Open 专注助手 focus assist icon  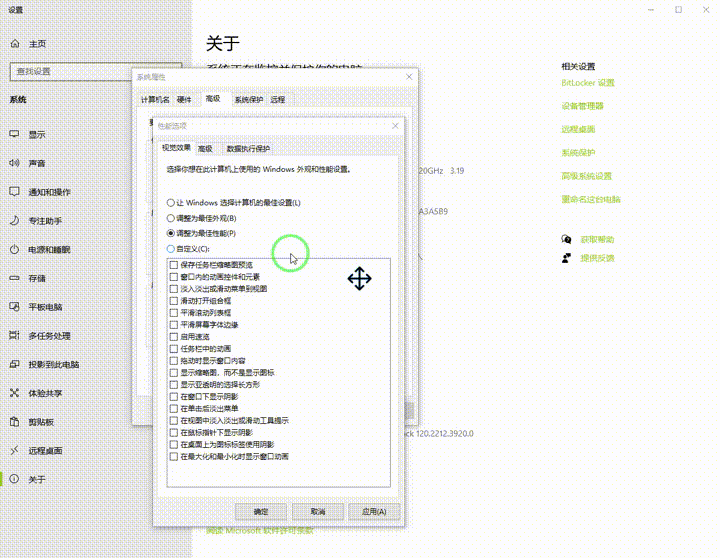coord(15,220)
